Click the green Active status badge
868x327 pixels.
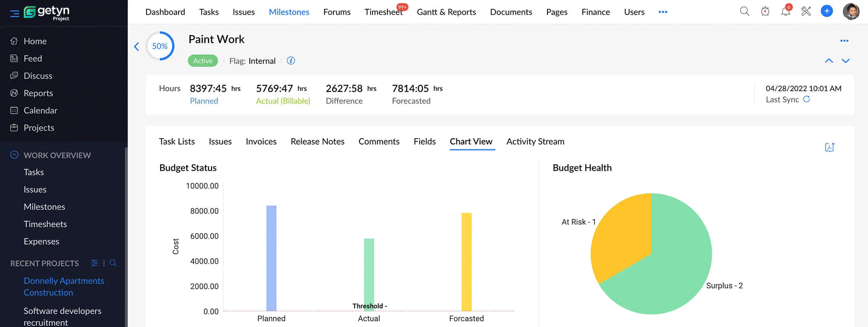point(203,61)
